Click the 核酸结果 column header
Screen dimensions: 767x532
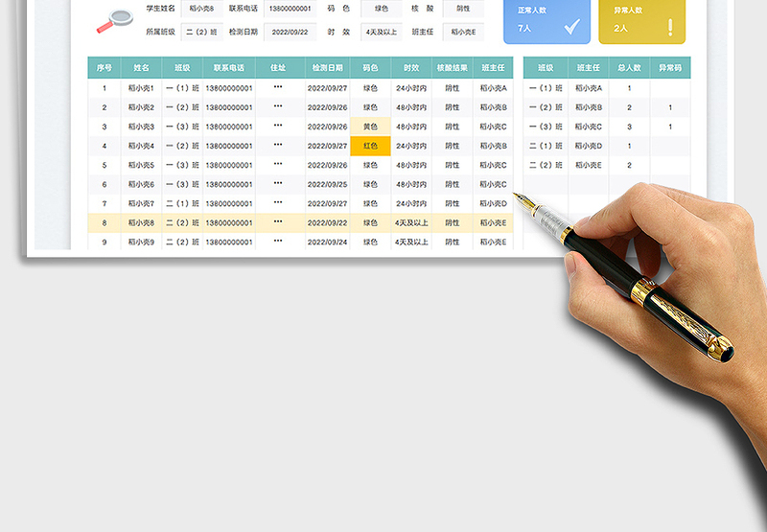452,68
